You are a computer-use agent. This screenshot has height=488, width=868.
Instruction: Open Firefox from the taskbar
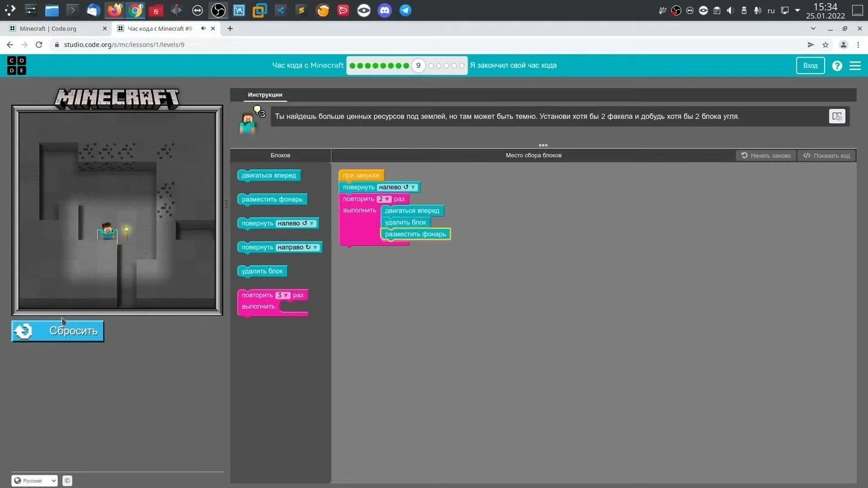point(114,10)
